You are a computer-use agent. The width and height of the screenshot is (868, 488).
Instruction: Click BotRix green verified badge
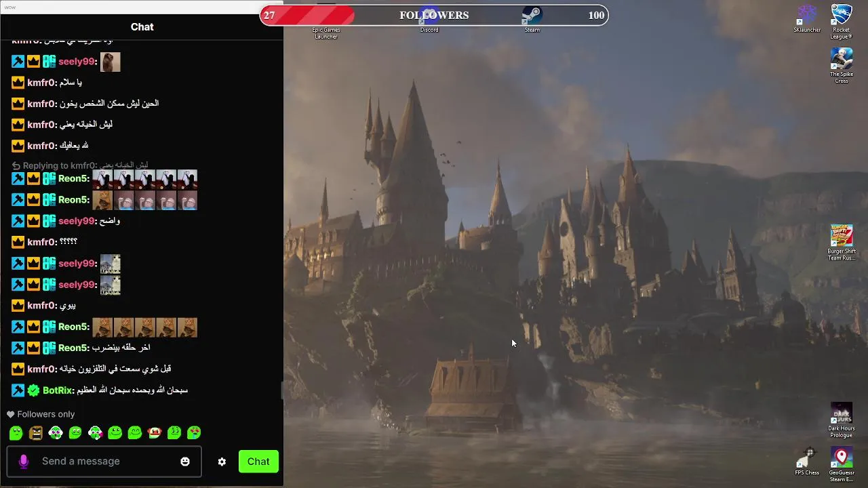click(x=33, y=390)
